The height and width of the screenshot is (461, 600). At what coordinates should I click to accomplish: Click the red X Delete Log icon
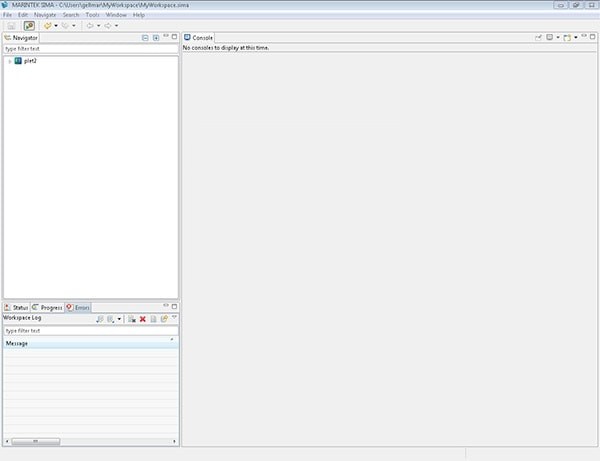point(143,319)
